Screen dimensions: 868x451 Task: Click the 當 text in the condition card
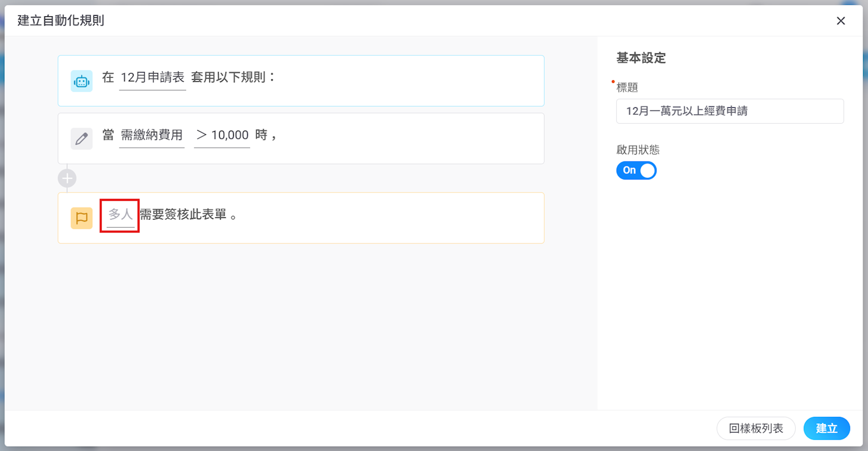[x=108, y=135]
